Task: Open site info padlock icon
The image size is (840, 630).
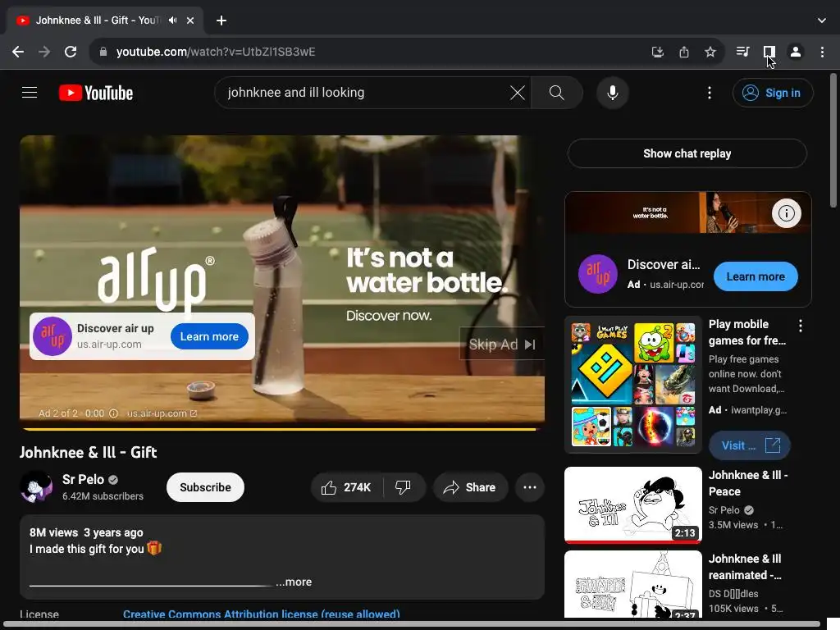Action: click(103, 52)
